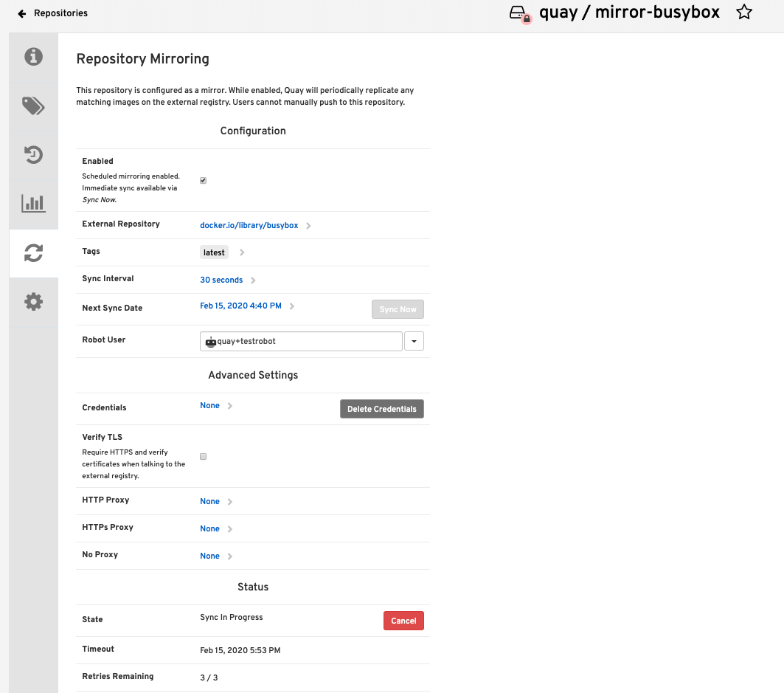Click the Credentials None value
Image resolution: width=784 pixels, height=693 pixels.
point(209,405)
